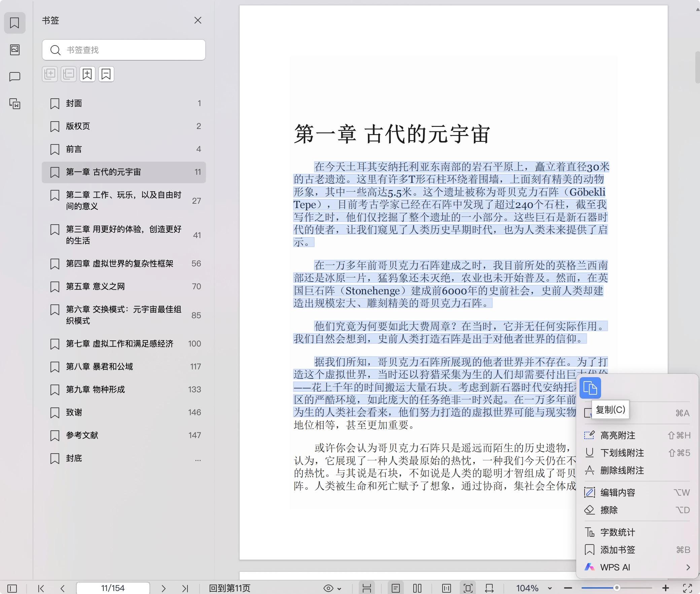The image size is (700, 594).
Task: Open the thumbnails panel from left sidebar
Action: point(15,50)
